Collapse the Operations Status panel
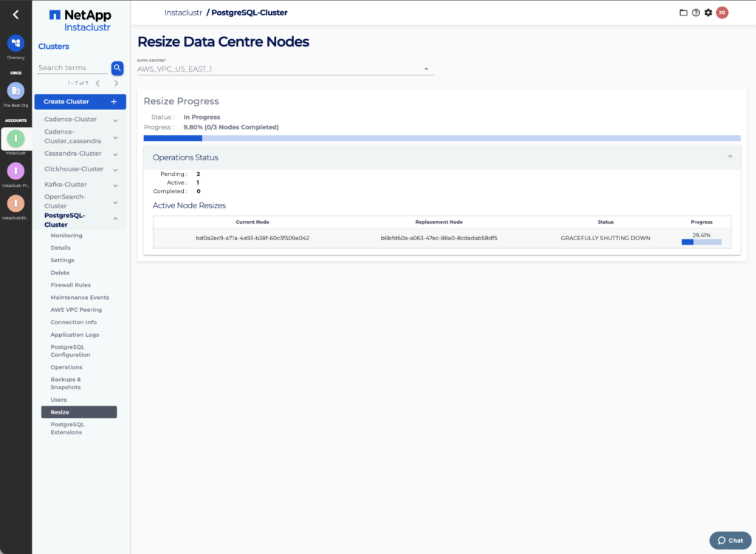Viewport: 756px width, 554px height. coord(730,157)
